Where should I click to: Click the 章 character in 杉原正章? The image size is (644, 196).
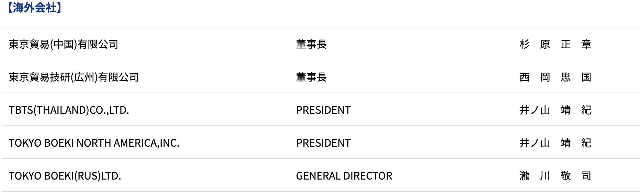586,44
